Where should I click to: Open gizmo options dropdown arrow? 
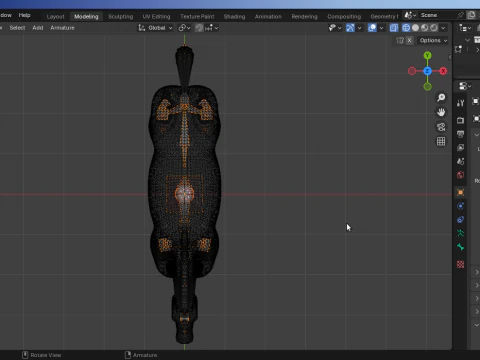pos(359,28)
